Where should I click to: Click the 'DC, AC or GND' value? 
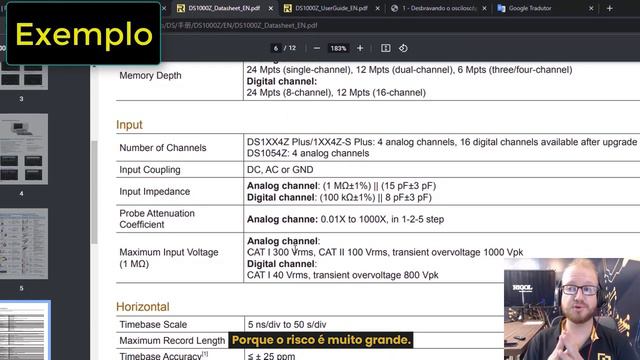coord(280,169)
